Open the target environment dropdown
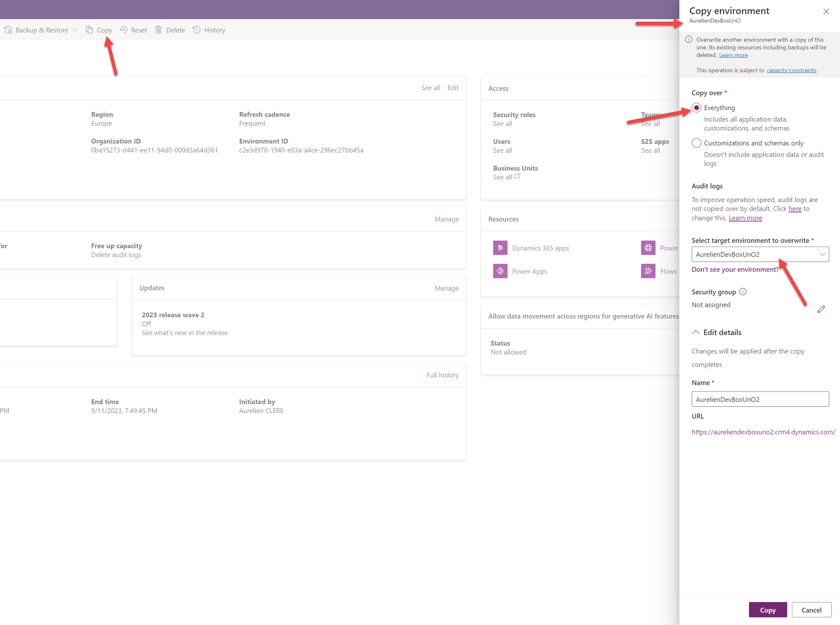 pyautogui.click(x=760, y=254)
